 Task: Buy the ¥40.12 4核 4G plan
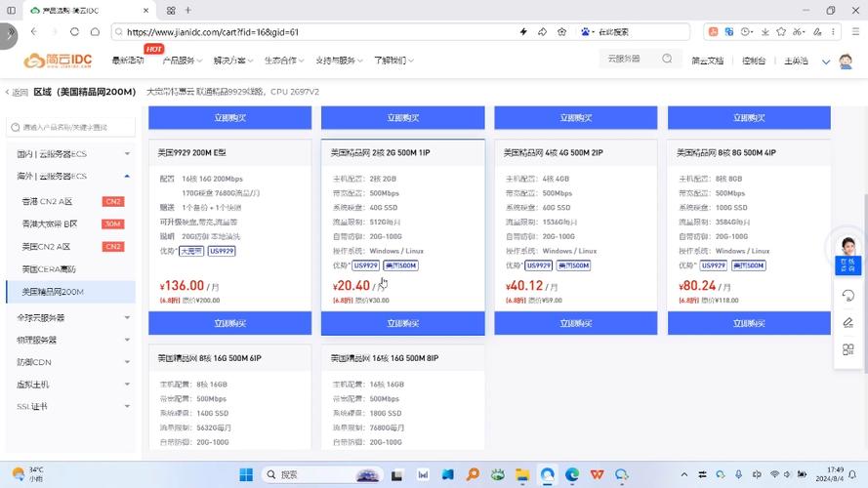tap(576, 323)
